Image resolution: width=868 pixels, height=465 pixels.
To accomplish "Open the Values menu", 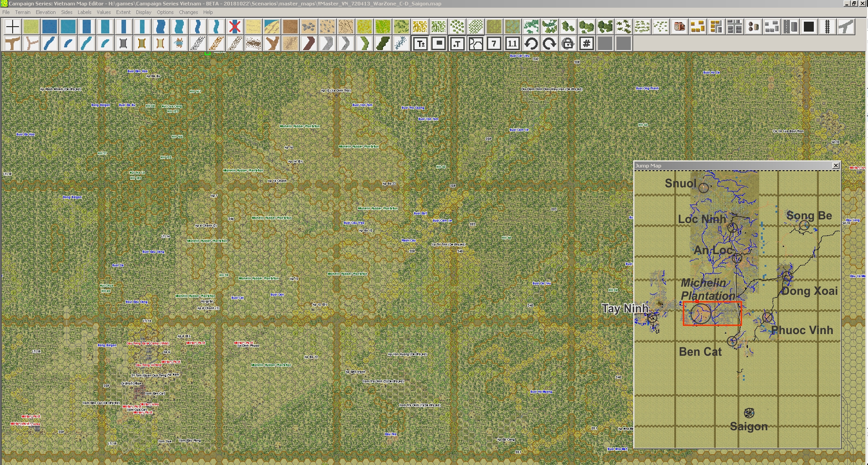I will pos(103,12).
